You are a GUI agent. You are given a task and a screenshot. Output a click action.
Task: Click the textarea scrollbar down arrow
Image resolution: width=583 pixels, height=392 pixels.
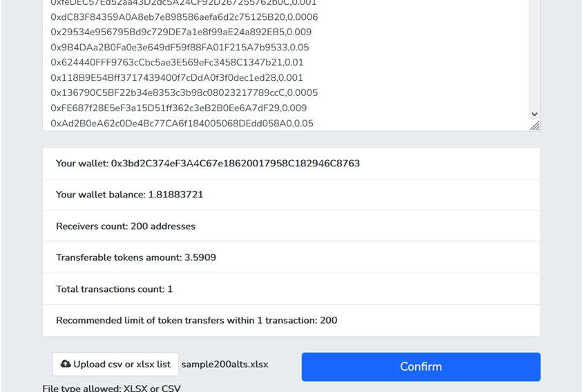(x=534, y=114)
